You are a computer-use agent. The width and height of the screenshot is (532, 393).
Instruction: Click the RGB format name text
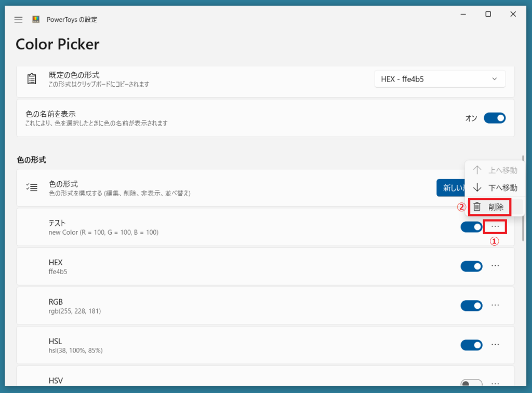56,302
